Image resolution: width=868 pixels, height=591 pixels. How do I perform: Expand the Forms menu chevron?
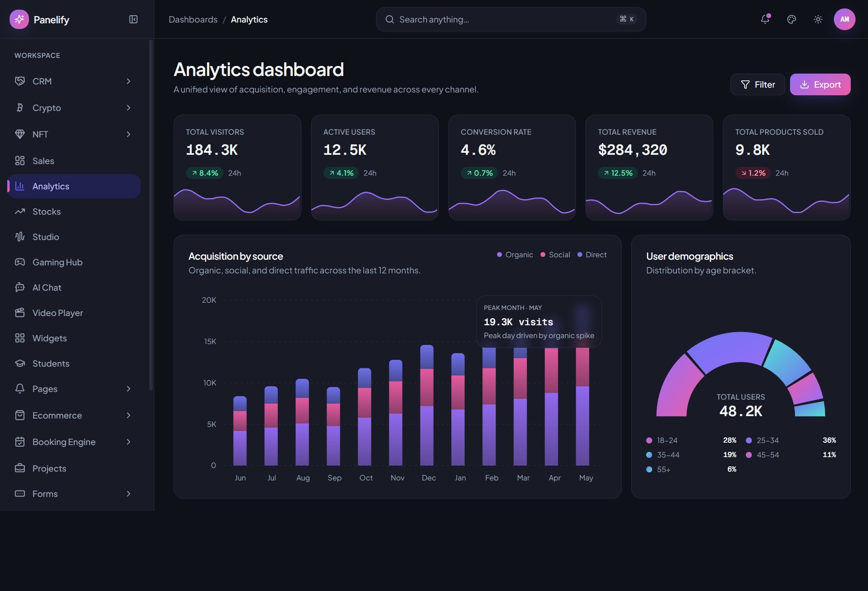(129, 494)
